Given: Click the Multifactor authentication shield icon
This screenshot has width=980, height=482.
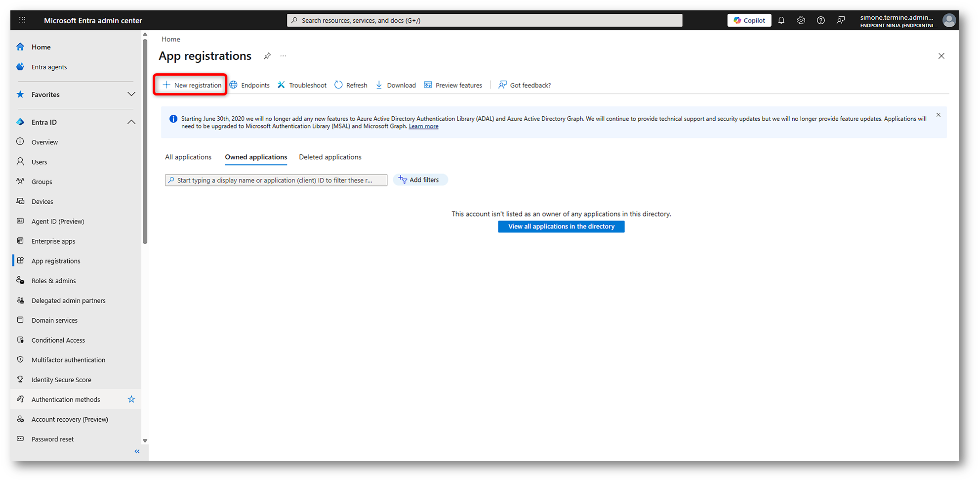Looking at the screenshot, I should [20, 359].
